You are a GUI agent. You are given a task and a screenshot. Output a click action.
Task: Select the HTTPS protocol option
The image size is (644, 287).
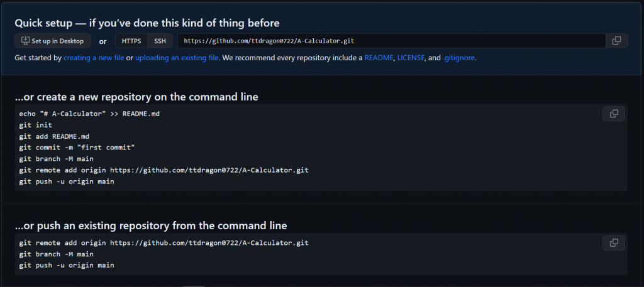click(131, 41)
